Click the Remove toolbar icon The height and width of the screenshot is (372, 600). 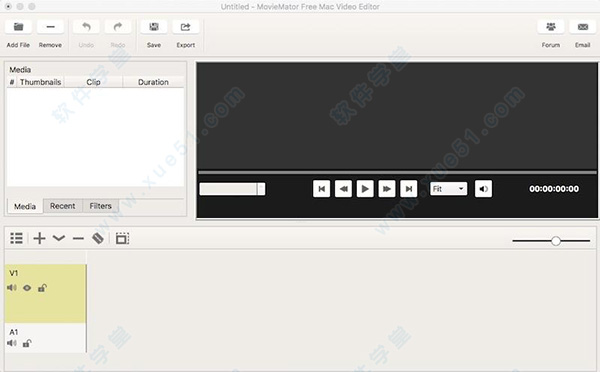tap(50, 27)
